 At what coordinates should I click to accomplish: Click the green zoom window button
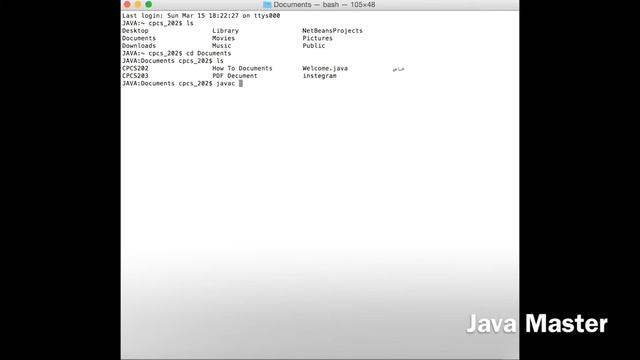pyautogui.click(x=149, y=4)
